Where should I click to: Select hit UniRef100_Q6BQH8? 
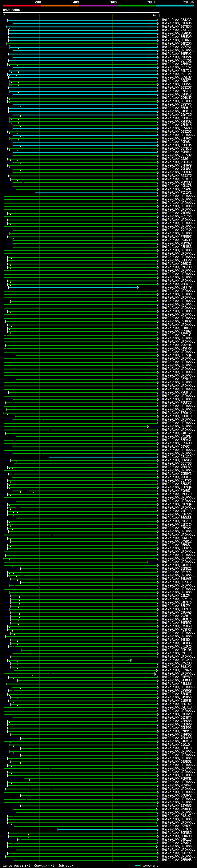tap(177, 860)
